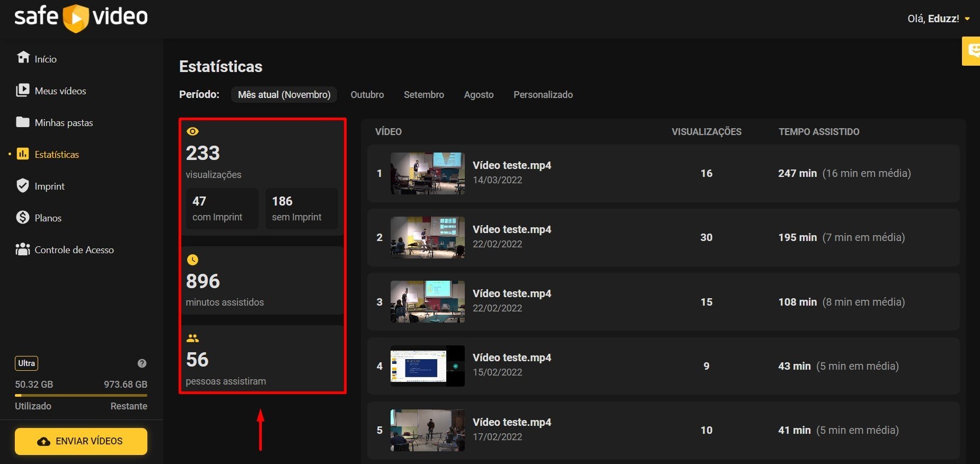Click the Controle de Acesso people icon
This screenshot has height=464, width=980.
[x=23, y=249]
